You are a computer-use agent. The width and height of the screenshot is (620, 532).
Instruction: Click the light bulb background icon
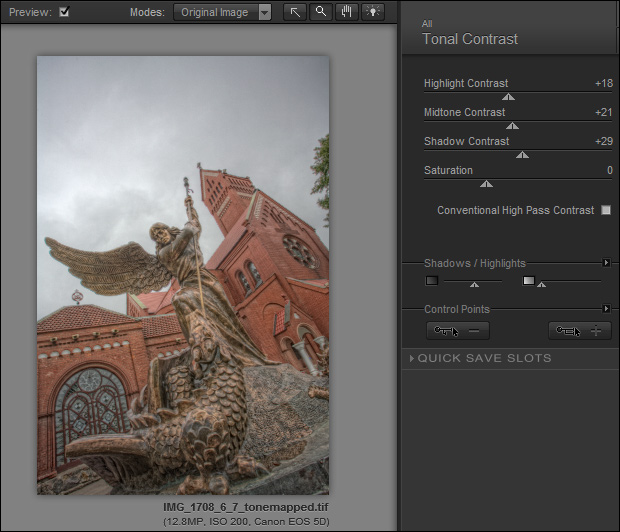click(373, 12)
